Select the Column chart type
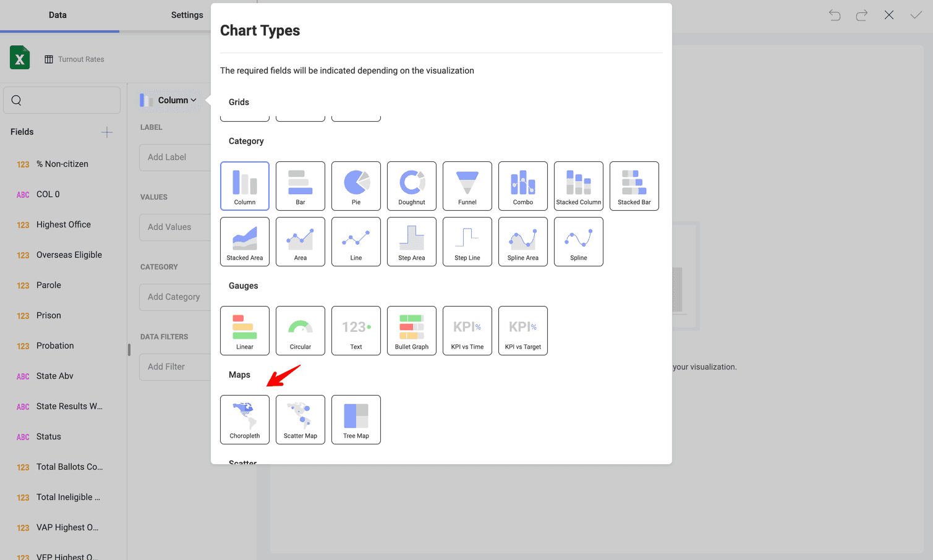 coord(245,186)
